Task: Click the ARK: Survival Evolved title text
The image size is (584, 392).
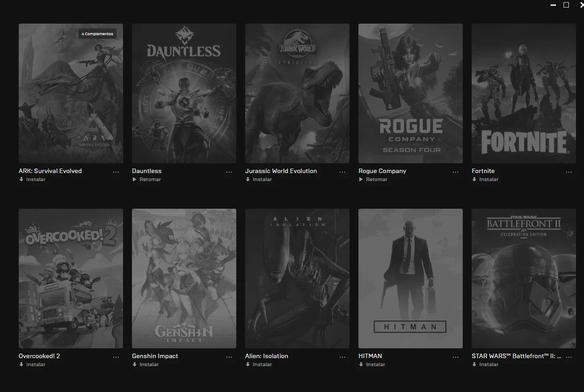Action: pyautogui.click(x=50, y=171)
